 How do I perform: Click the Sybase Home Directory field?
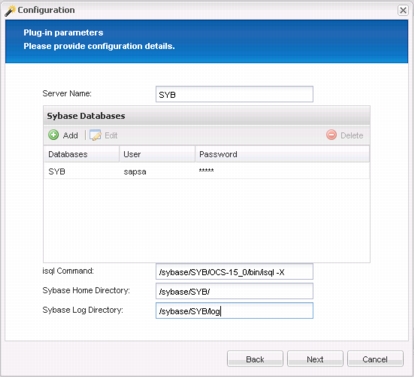(234, 291)
